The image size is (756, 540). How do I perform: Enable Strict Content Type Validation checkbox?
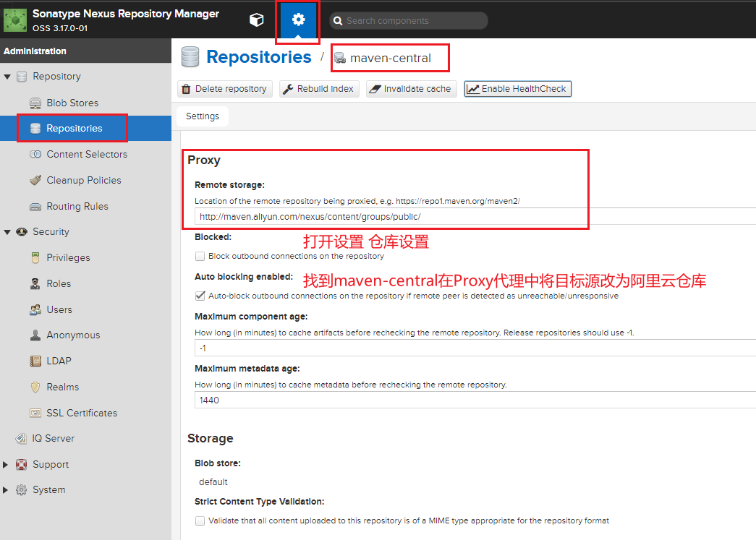[200, 520]
